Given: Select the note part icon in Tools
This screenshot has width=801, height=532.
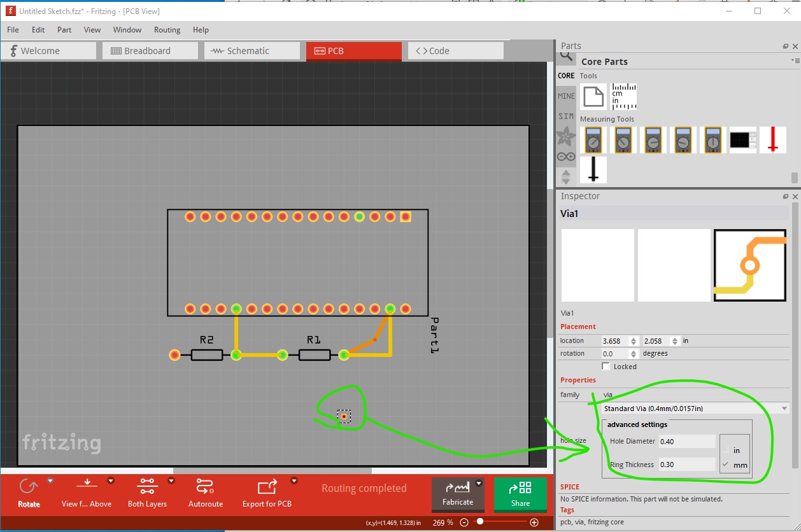Looking at the screenshot, I should 593,97.
